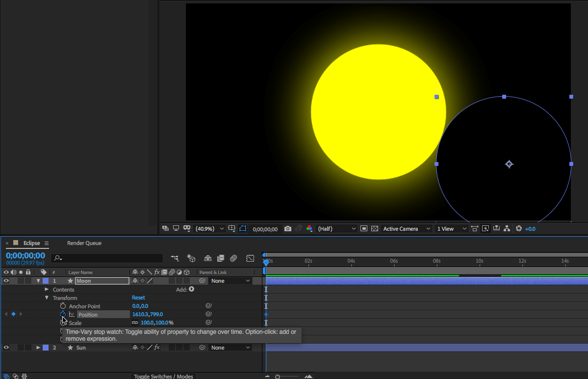Open the Eclipse panel menu
Screen dimensions: 588x379
click(47, 243)
